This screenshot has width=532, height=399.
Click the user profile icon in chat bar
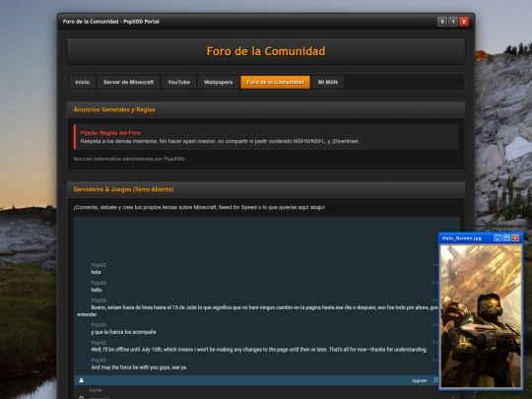pyautogui.click(x=82, y=380)
